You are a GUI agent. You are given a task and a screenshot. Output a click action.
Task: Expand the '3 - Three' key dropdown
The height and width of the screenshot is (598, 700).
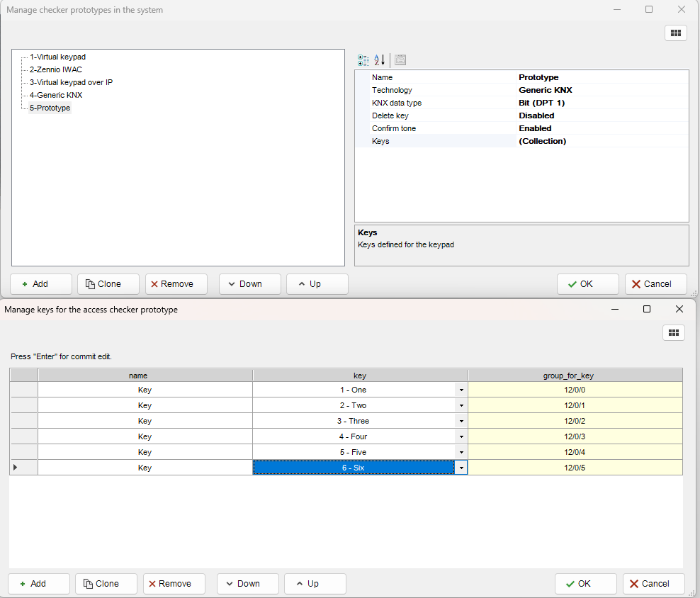click(x=461, y=421)
